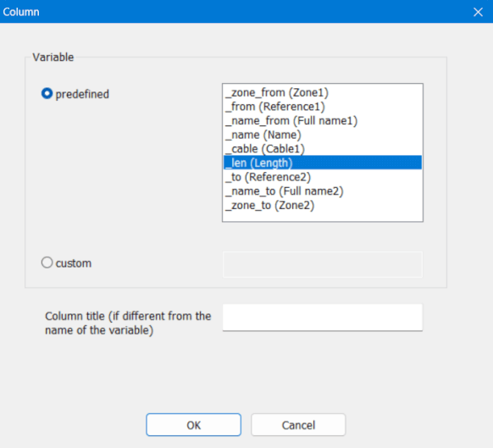This screenshot has height=448, width=493.
Task: Click the Variable group box label
Action: click(x=53, y=58)
